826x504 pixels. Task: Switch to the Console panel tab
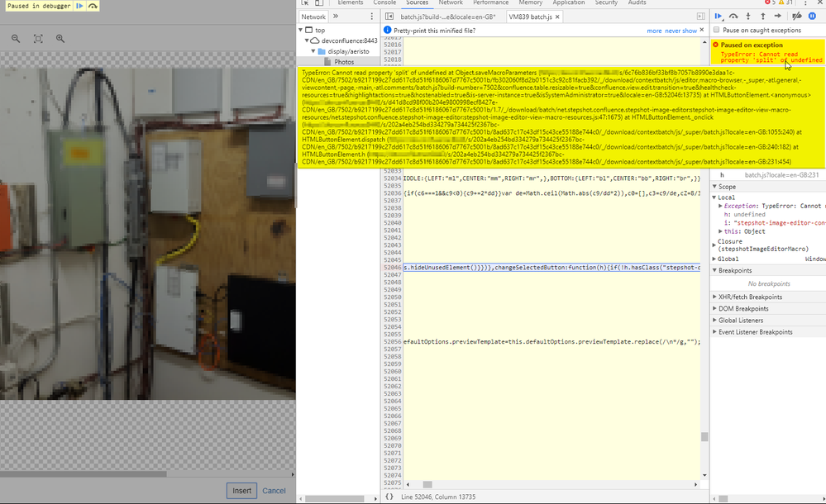(384, 2)
